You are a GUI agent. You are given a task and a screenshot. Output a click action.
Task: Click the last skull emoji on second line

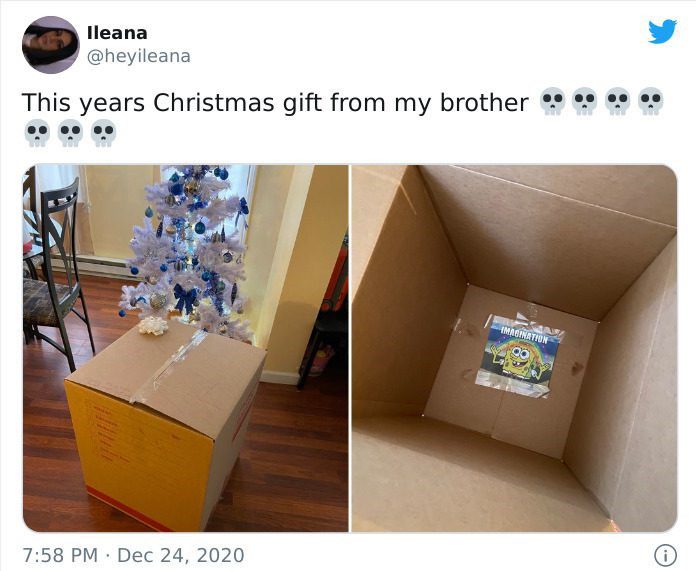[x=103, y=133]
